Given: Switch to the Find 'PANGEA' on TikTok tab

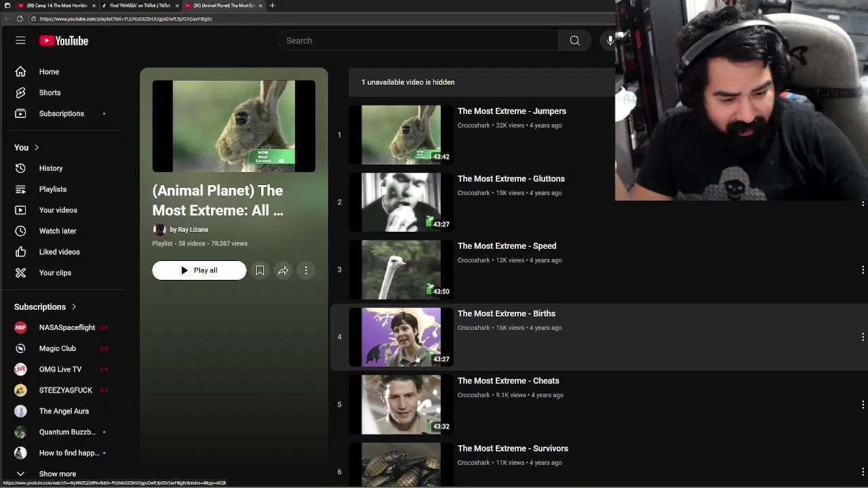Looking at the screenshot, I should coord(139,5).
